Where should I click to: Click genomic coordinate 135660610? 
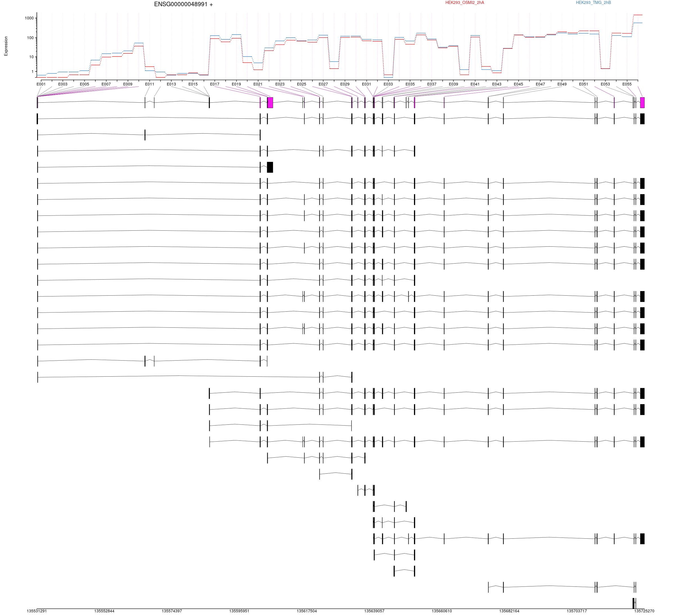(442, 611)
